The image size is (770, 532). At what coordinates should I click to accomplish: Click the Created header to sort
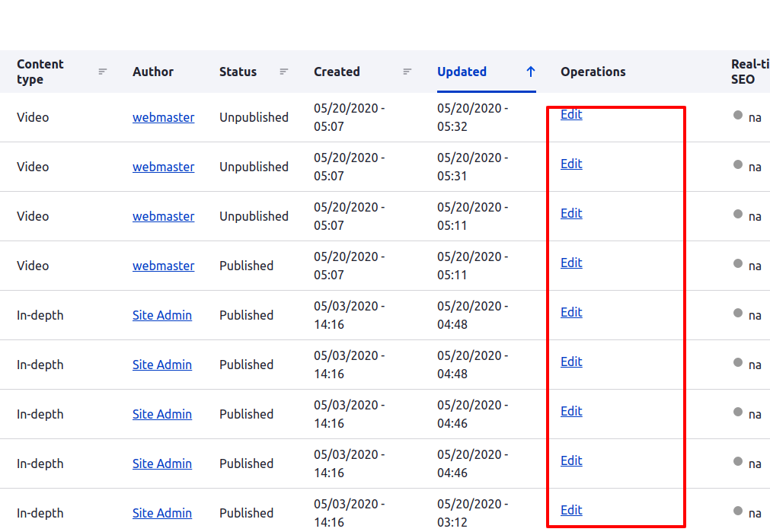[x=337, y=72]
